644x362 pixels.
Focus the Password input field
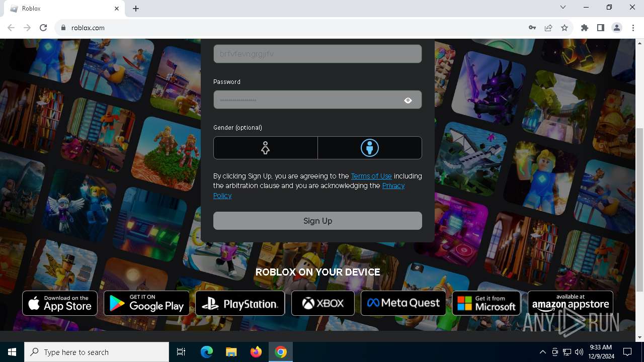click(x=317, y=100)
